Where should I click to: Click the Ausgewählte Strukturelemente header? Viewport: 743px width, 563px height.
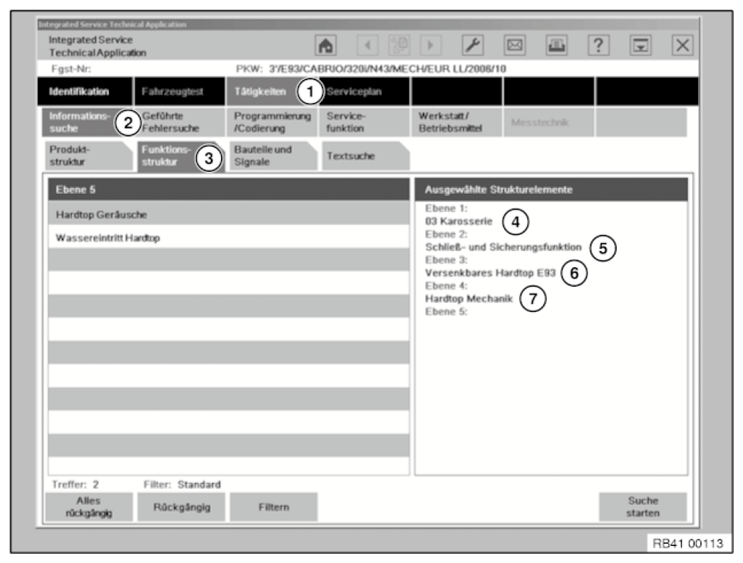point(551,190)
